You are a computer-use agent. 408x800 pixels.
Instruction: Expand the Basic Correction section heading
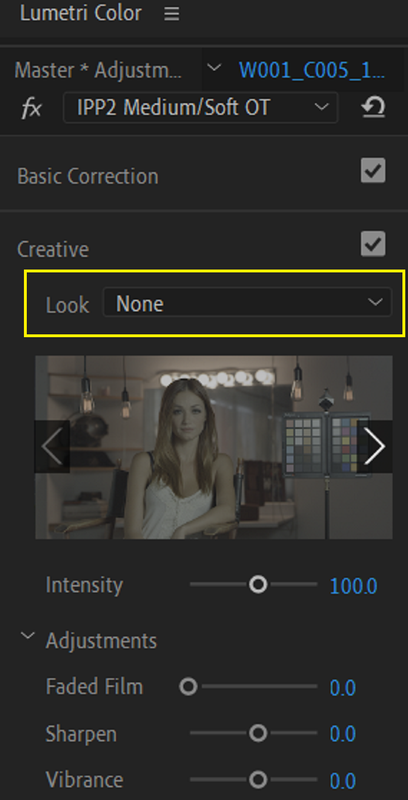(88, 177)
